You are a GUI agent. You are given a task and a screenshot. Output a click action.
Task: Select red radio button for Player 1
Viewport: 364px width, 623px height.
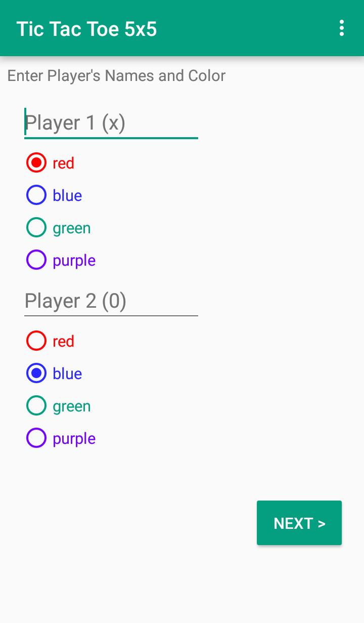(x=36, y=163)
